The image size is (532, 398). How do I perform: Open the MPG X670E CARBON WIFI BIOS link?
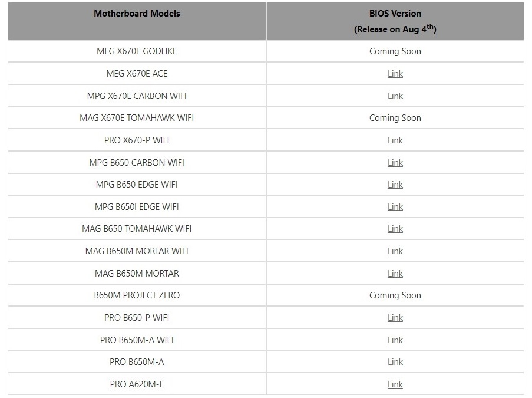click(x=395, y=96)
